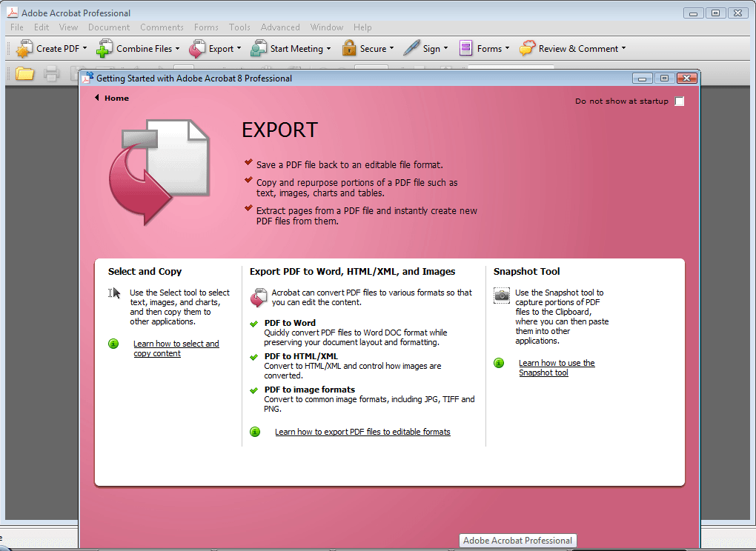The image size is (756, 551).
Task: Expand the Forms dropdown arrow
Action: click(507, 48)
